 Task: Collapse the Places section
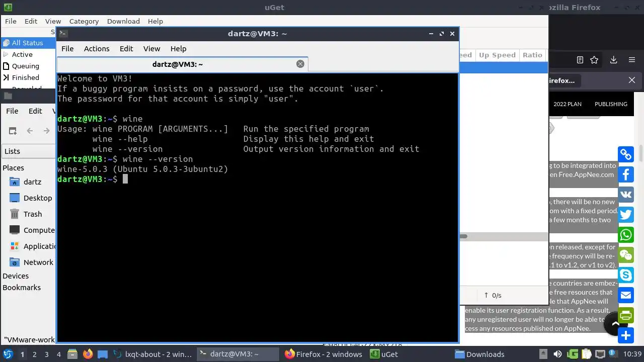pos(13,168)
